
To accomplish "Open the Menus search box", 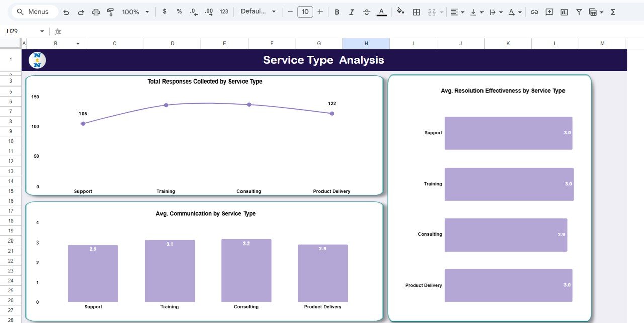I will coord(34,11).
